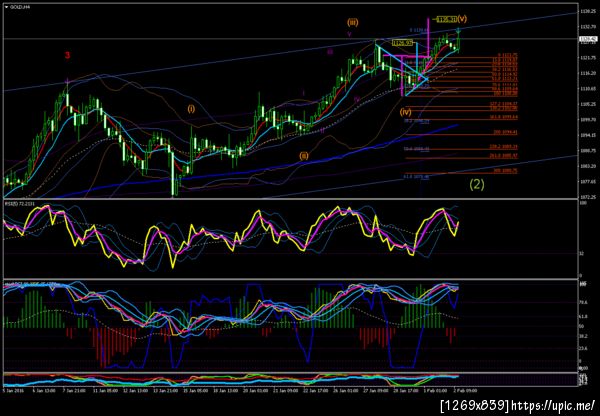Click the current price marker on the price axis

(x=588, y=39)
